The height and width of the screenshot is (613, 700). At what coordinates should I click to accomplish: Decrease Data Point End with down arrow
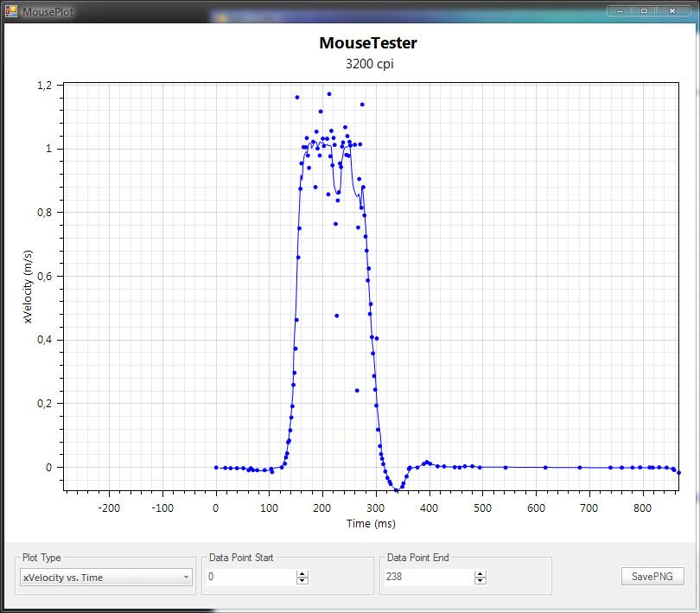point(480,580)
